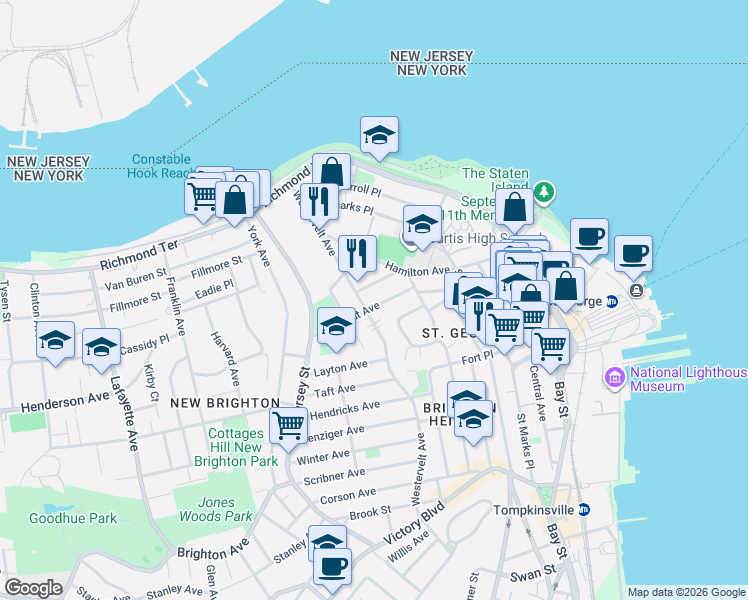Open the grocery cart marker near Central Ave
Image resolution: width=748 pixels, height=600 pixels.
[551, 347]
